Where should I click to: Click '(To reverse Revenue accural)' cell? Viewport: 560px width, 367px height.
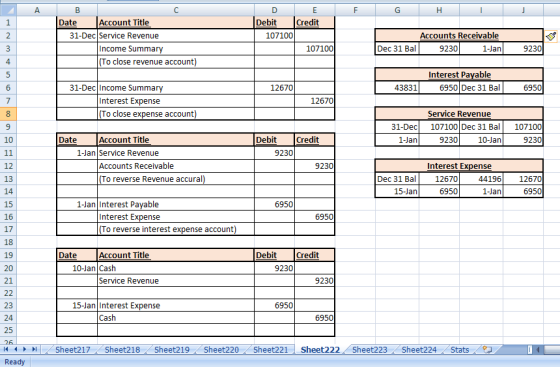pyautogui.click(x=176, y=179)
